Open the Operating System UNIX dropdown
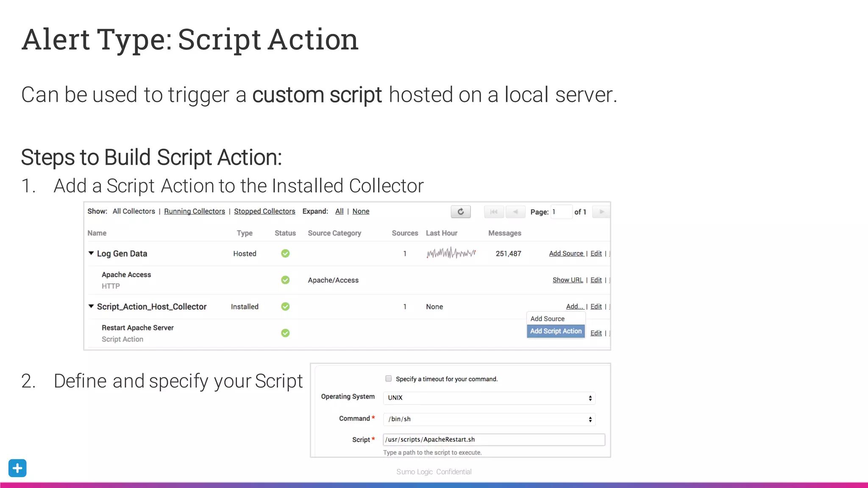The width and height of the screenshot is (868, 488). [x=489, y=398]
